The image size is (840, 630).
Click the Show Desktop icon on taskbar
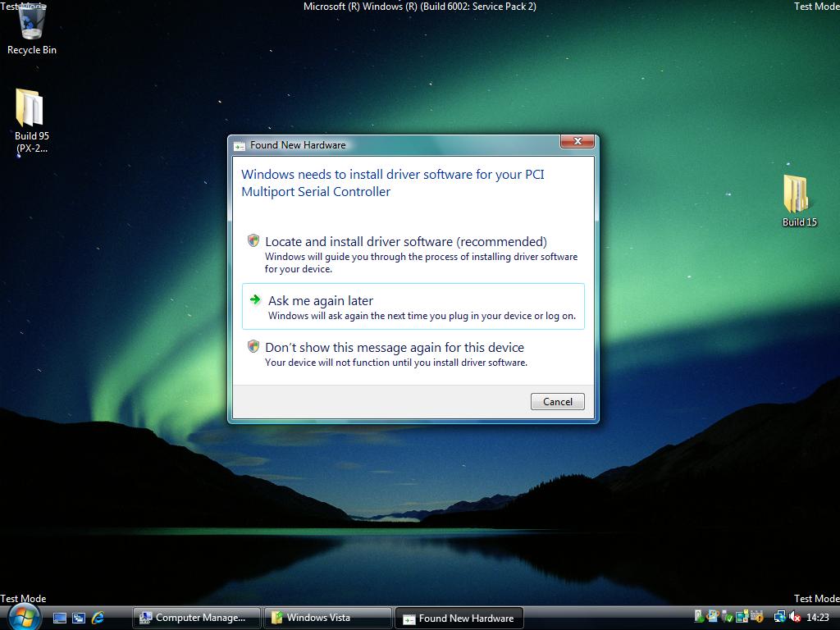tap(60, 618)
